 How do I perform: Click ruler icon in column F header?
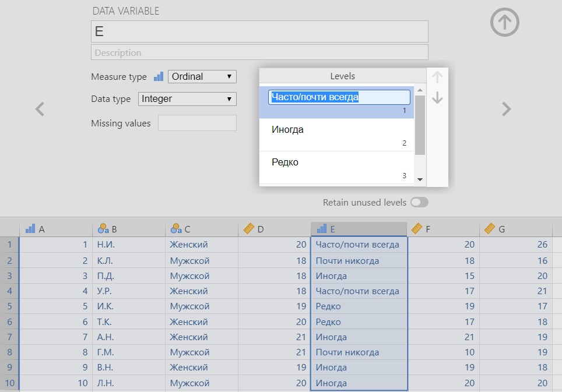point(416,228)
